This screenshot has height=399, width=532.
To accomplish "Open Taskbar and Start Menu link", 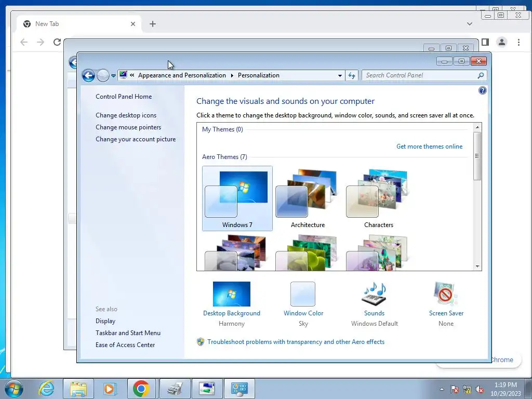I will click(x=128, y=332).
